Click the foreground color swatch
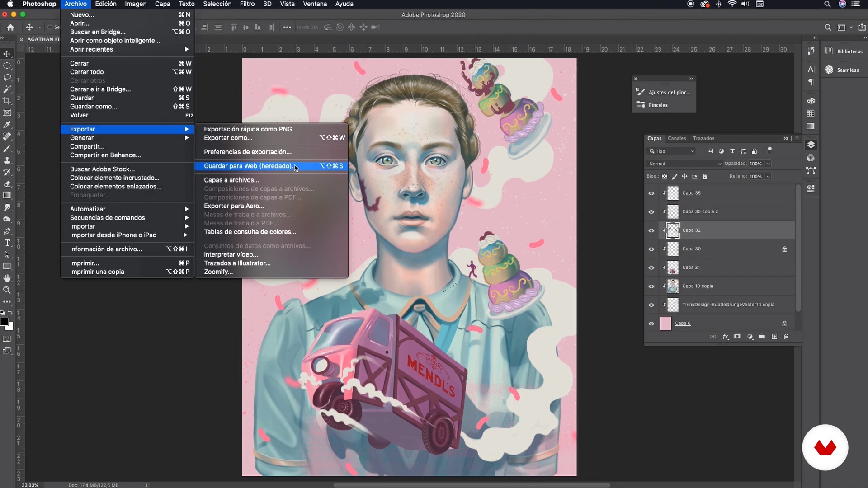The height and width of the screenshot is (488, 868). click(x=4, y=322)
